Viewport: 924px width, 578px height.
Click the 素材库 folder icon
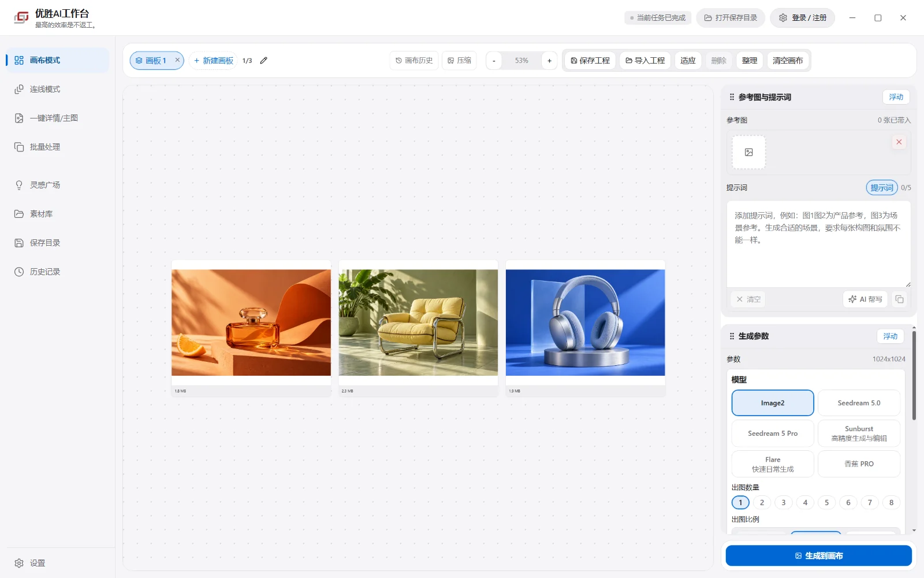click(x=19, y=214)
